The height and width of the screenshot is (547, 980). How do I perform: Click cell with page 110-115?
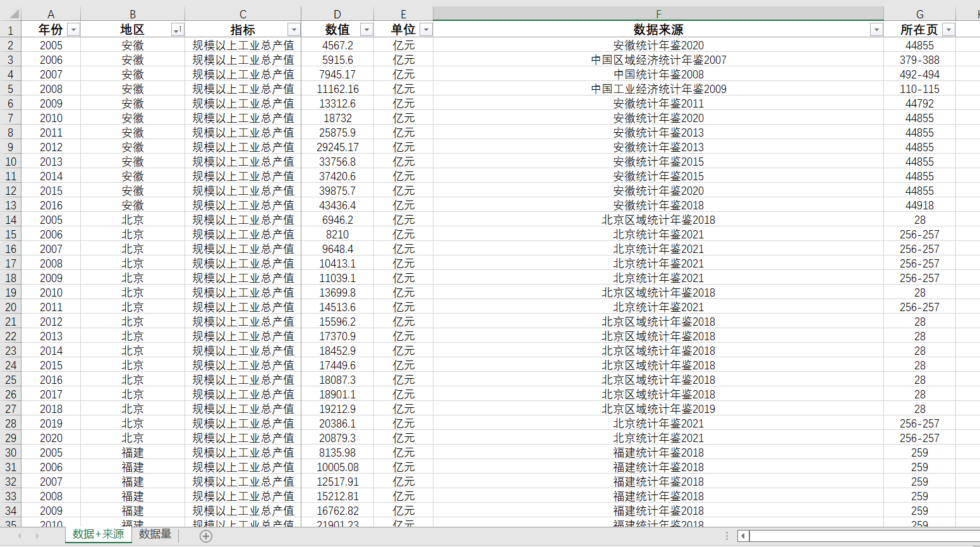click(x=919, y=89)
